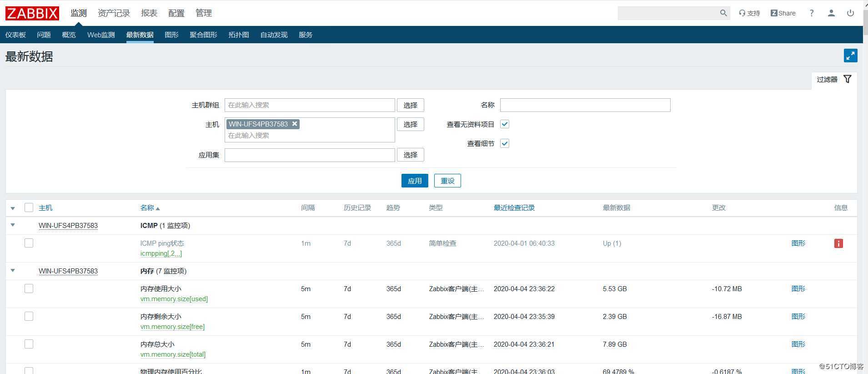Collapse the ICMP group arrow
This screenshot has height=374, width=868.
coord(13,225)
